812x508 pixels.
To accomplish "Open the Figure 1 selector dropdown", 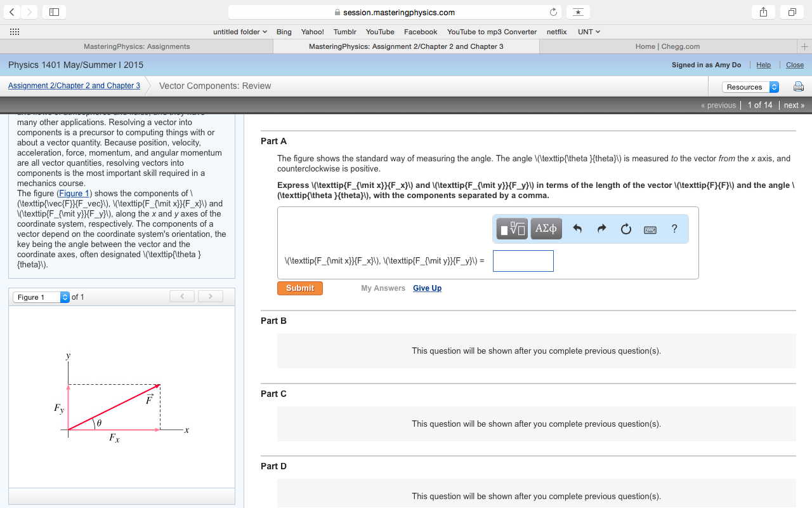I will tap(41, 296).
